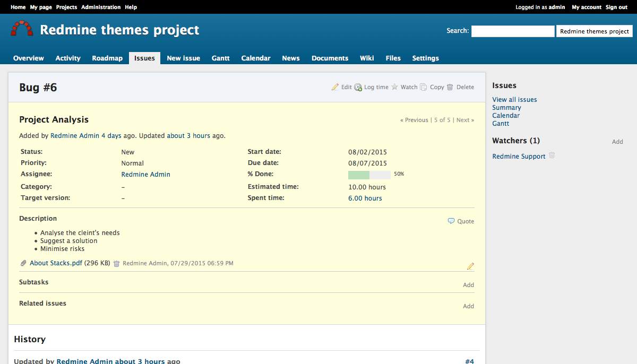The width and height of the screenshot is (637, 364).
Task: Open Gantt in the sidebar
Action: click(501, 124)
